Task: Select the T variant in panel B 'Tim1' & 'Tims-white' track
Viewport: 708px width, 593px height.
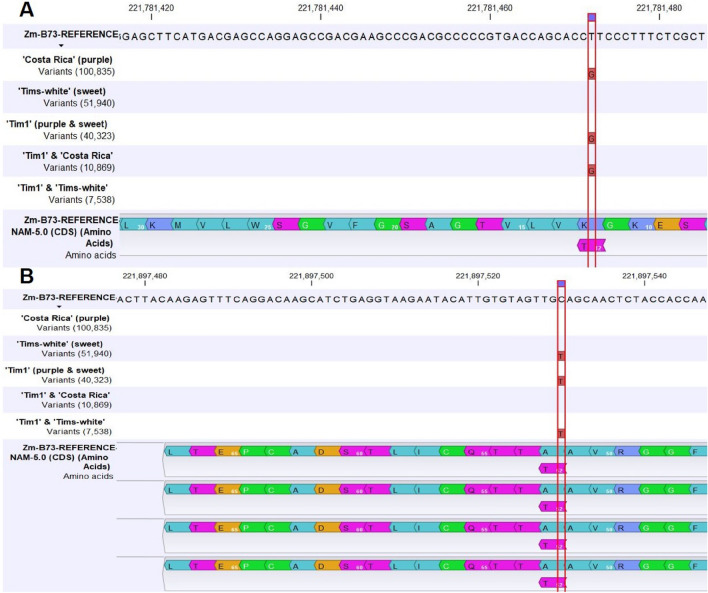Action: pos(561,434)
